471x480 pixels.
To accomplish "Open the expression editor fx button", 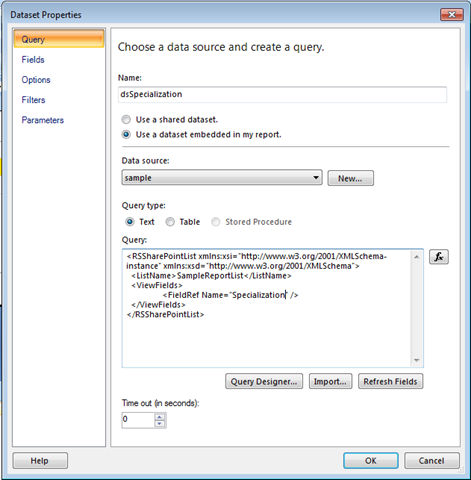I will 439,257.
